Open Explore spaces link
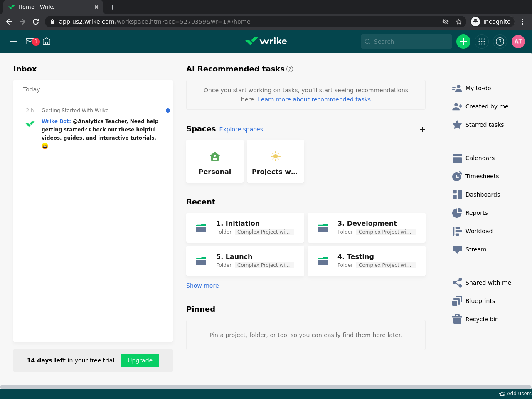 coord(241,129)
